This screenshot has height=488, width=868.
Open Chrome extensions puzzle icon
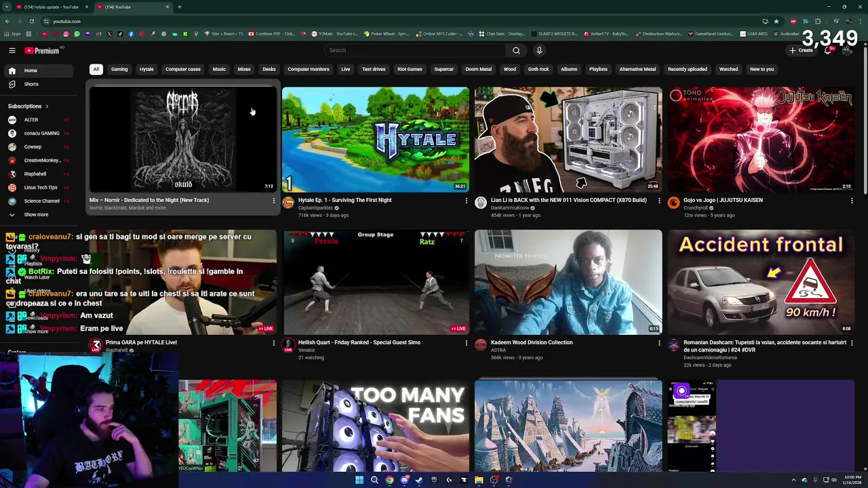click(818, 21)
